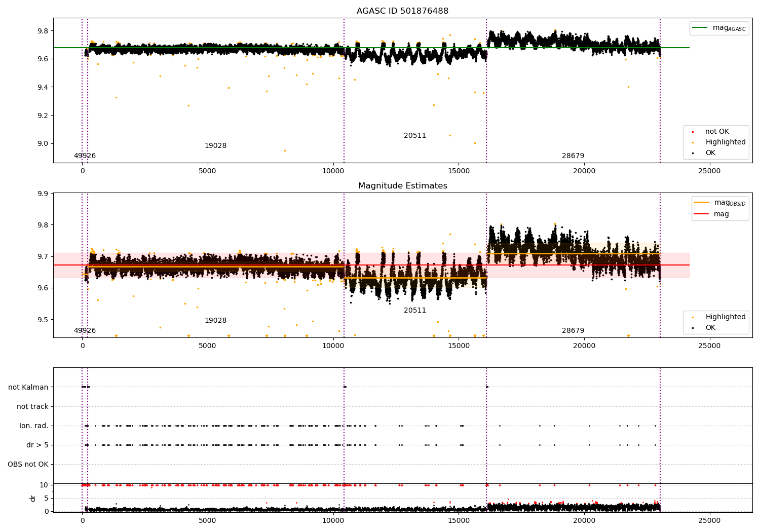The image size is (760, 532).
Task: Click OBSID label 19028 in Magnitude Estimates plot
Action: pyautogui.click(x=215, y=321)
